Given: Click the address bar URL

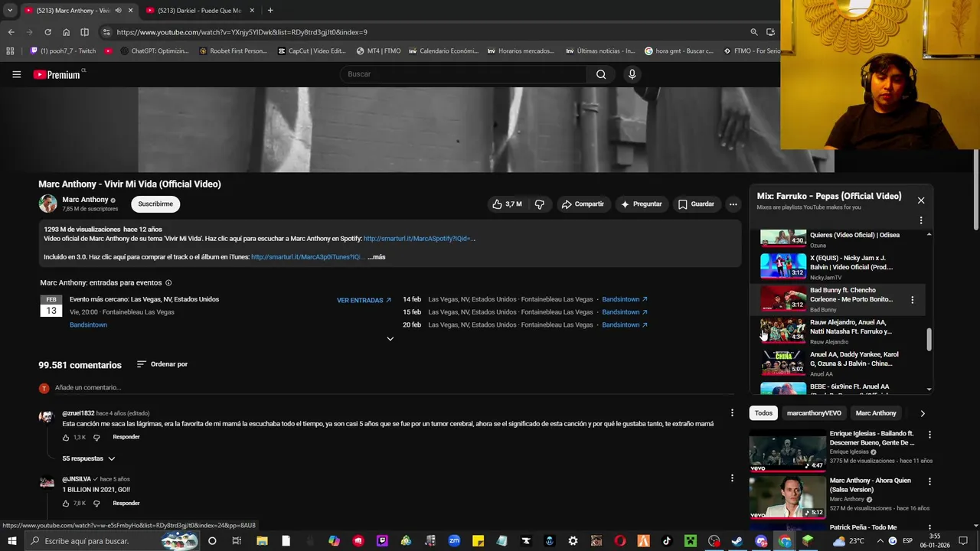Looking at the screenshot, I should (242, 32).
